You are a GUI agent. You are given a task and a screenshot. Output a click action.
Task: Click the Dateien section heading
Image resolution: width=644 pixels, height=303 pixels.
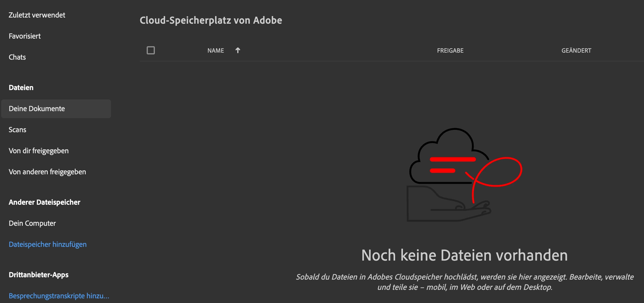pyautogui.click(x=21, y=88)
